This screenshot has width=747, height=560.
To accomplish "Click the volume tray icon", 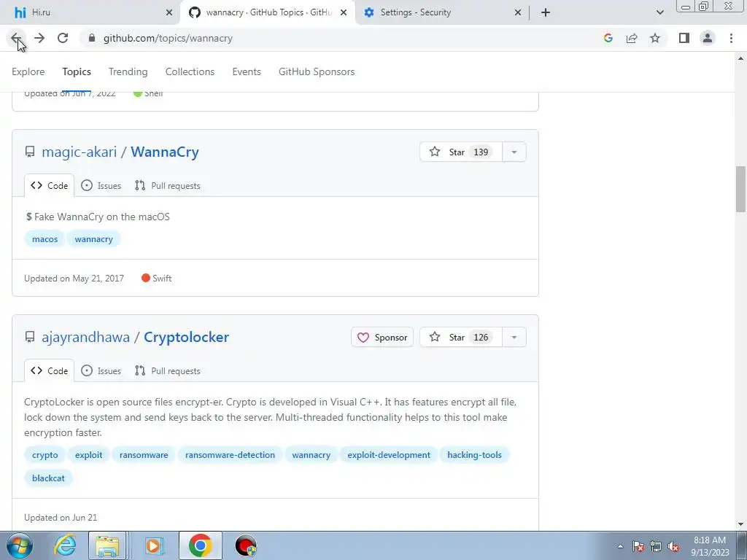I will click(673, 547).
